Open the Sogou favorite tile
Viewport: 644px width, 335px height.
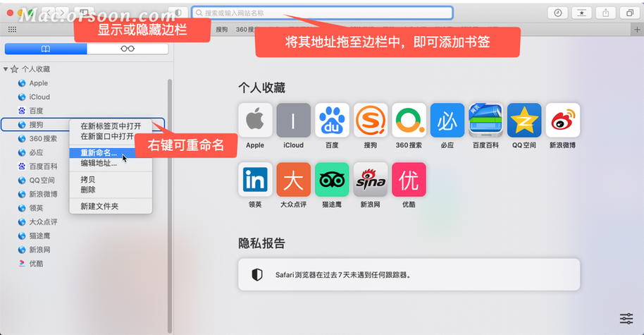point(371,121)
